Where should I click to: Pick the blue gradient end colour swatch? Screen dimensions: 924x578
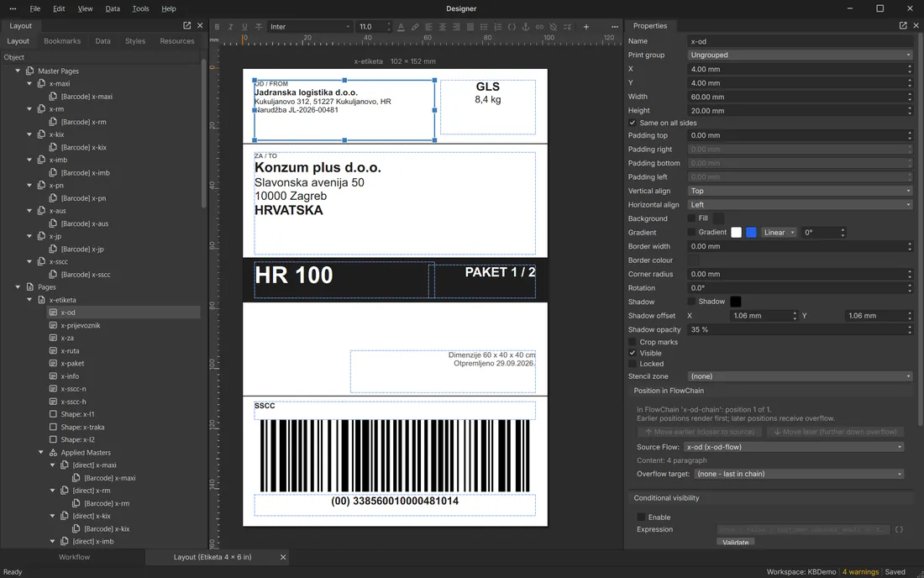pyautogui.click(x=751, y=232)
